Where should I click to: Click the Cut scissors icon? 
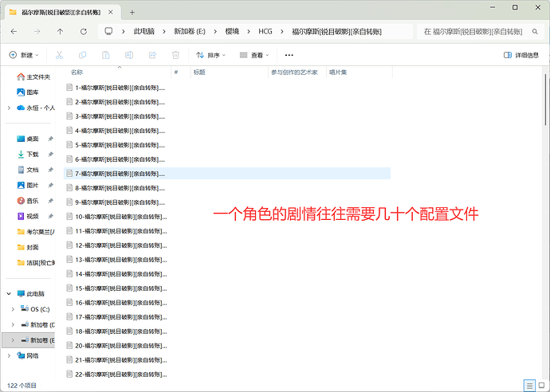59,55
